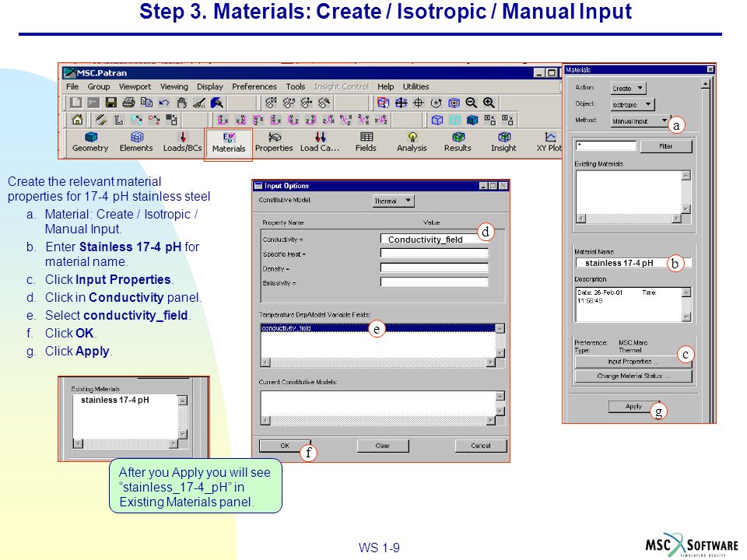Click the New file icon
The width and height of the screenshot is (747, 560).
tap(75, 103)
